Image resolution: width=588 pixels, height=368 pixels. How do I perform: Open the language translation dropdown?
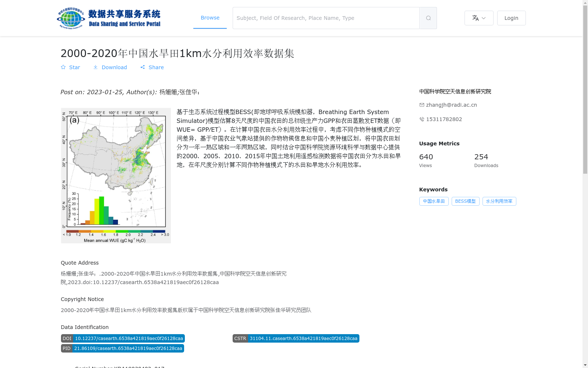pos(479,18)
